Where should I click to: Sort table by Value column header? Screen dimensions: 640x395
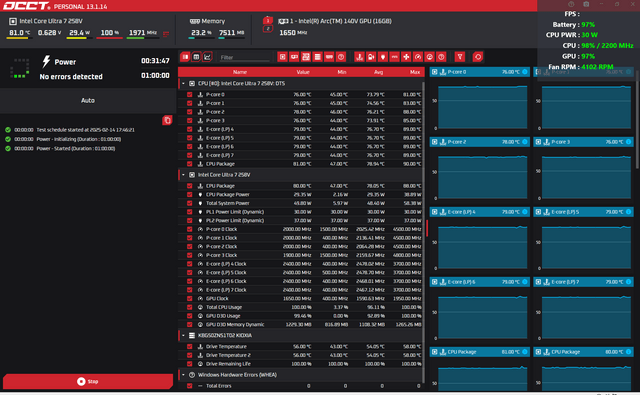(x=303, y=72)
